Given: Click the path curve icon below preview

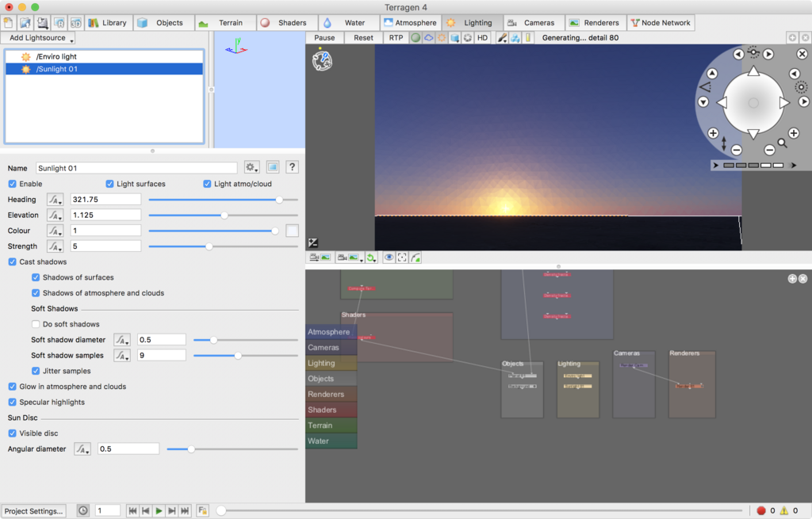Looking at the screenshot, I should coord(416,258).
